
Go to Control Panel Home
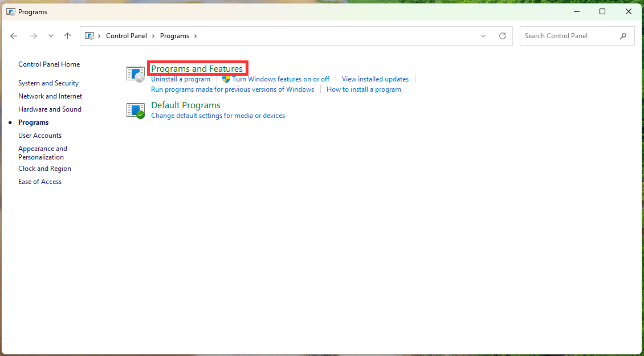(49, 64)
